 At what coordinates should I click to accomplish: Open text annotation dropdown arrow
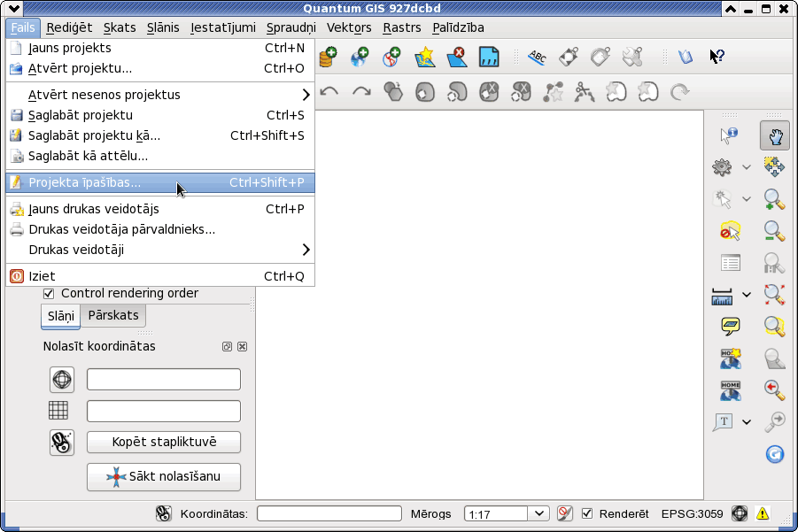click(x=746, y=421)
